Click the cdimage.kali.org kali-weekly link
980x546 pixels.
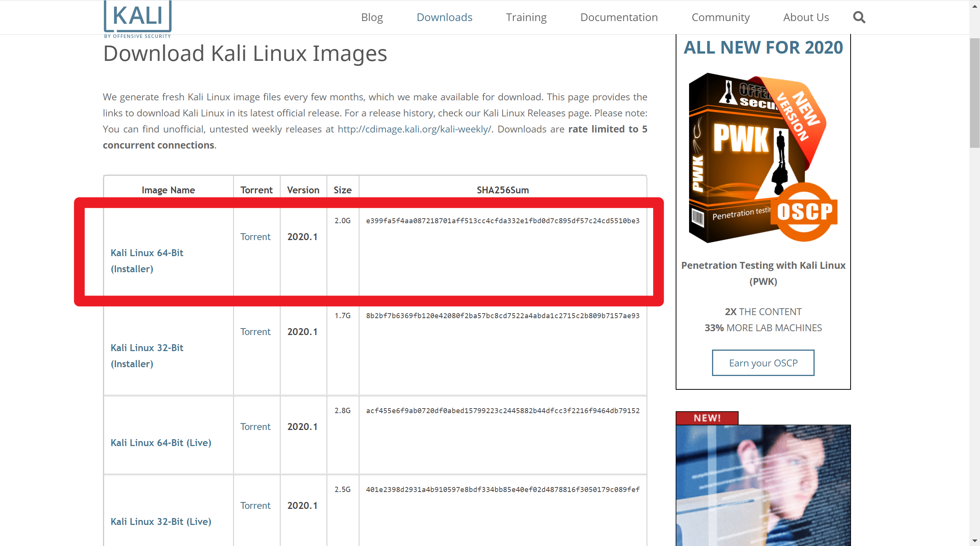point(414,129)
